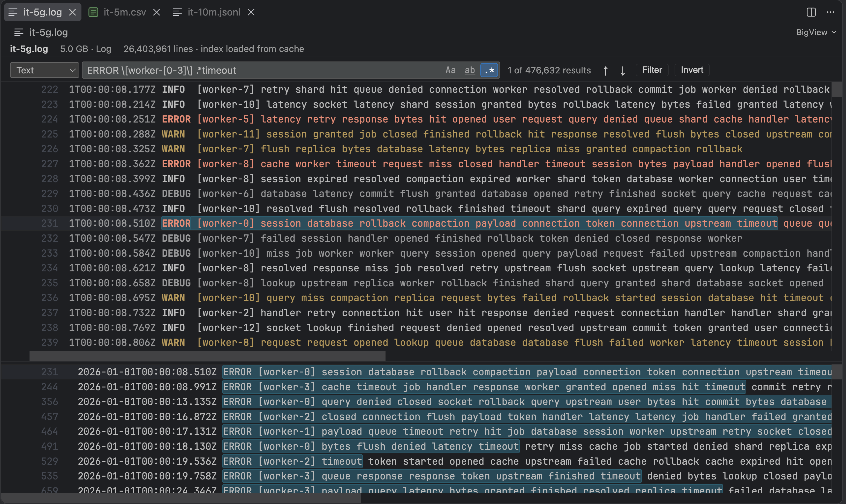846x504 pixels.
Task: Click the it-5g.log tab file icon
Action: (x=13, y=12)
